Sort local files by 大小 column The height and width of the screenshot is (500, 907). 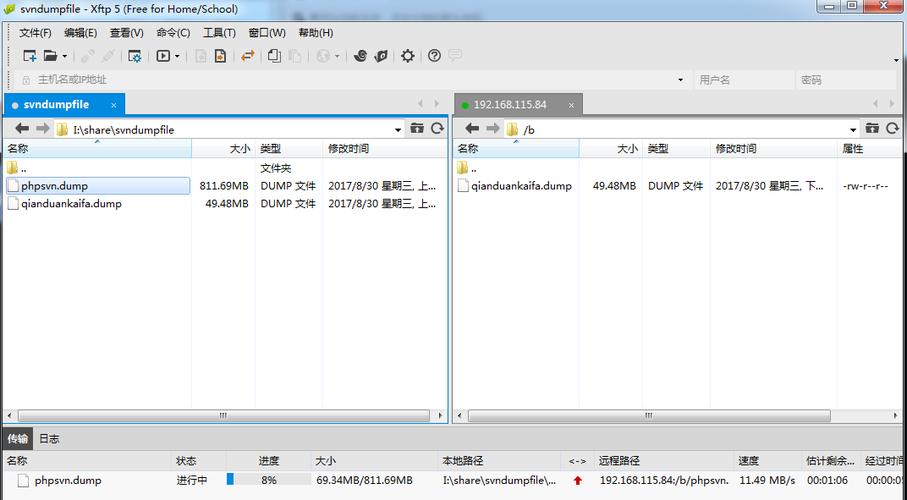click(223, 149)
